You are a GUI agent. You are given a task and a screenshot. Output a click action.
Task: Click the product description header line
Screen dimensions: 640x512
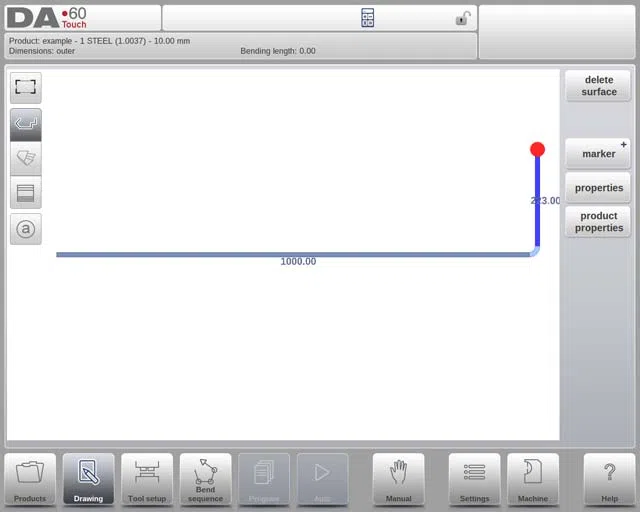pyautogui.click(x=100, y=41)
